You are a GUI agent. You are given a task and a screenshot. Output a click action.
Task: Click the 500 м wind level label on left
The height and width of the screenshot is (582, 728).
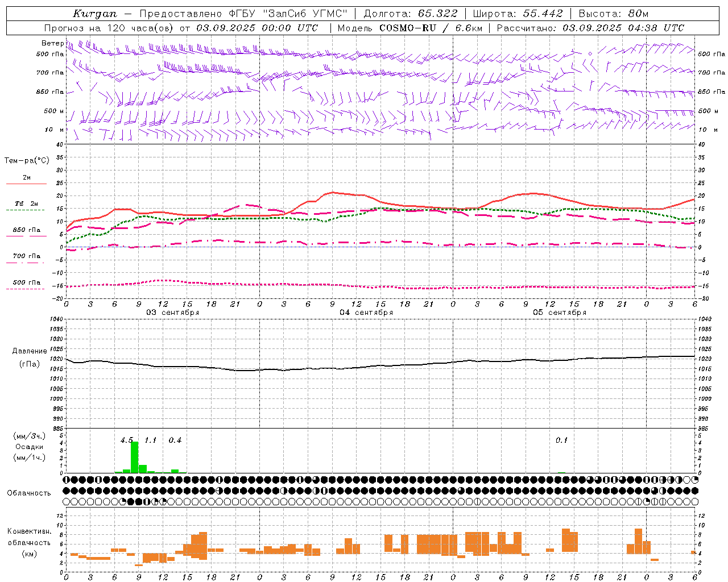(54, 111)
